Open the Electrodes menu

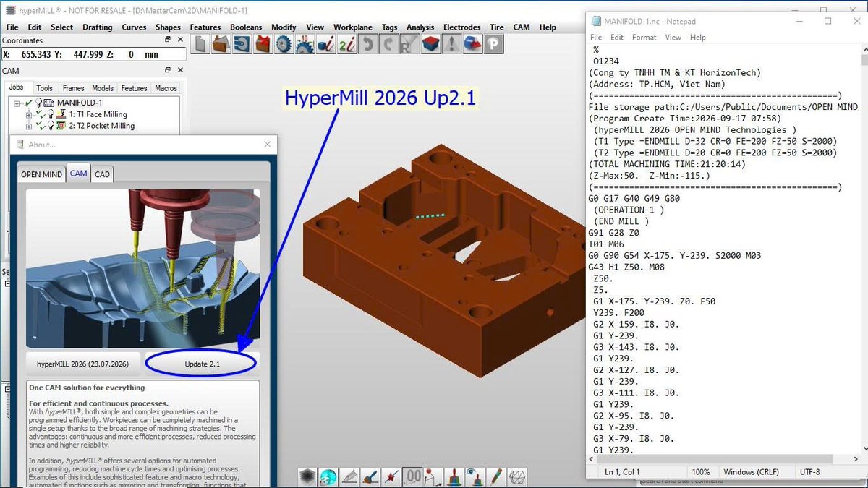[461, 27]
